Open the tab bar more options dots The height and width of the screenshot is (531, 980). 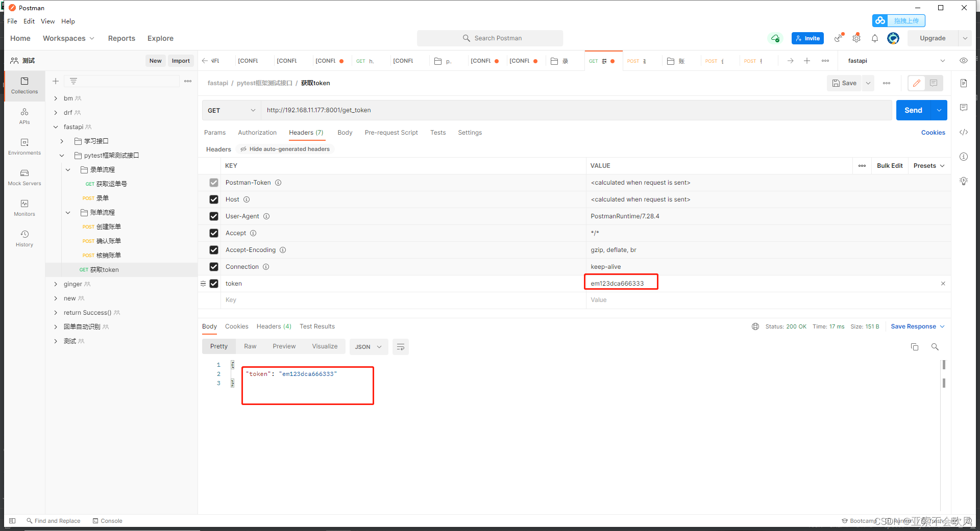coord(825,61)
